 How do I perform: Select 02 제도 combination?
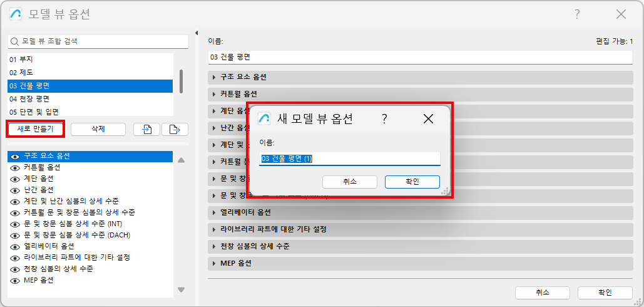point(90,73)
